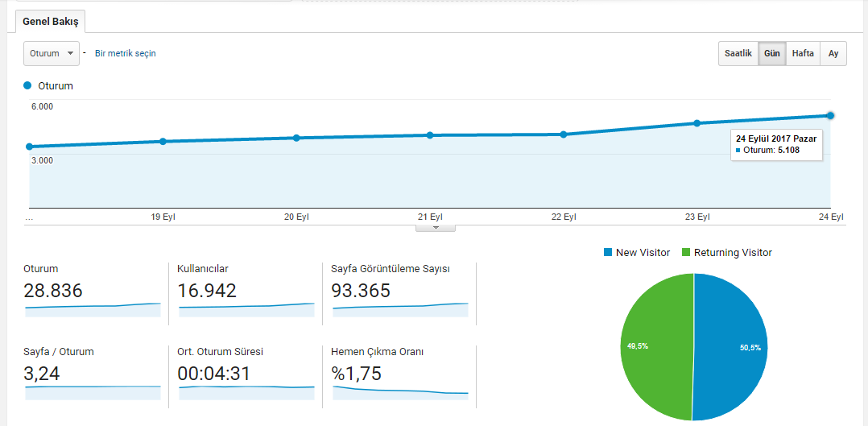This screenshot has height=426, width=868.
Task: Select the blue 50,5% pie slice
Action: coord(731,346)
